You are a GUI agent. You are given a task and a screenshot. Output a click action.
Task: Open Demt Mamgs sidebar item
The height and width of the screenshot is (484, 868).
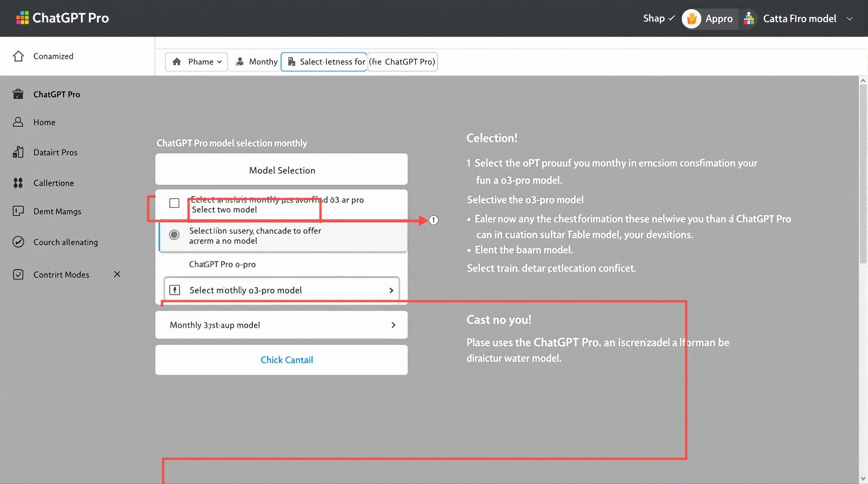[57, 211]
